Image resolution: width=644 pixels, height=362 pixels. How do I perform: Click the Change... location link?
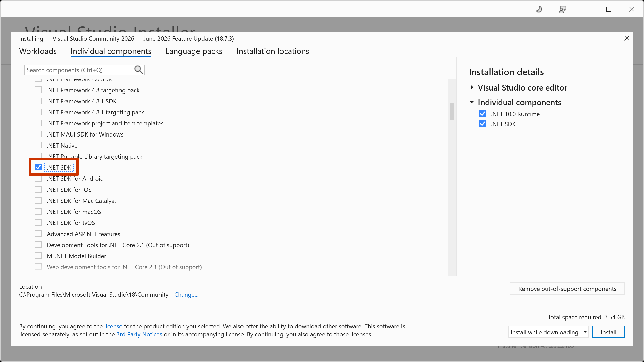[186, 295]
